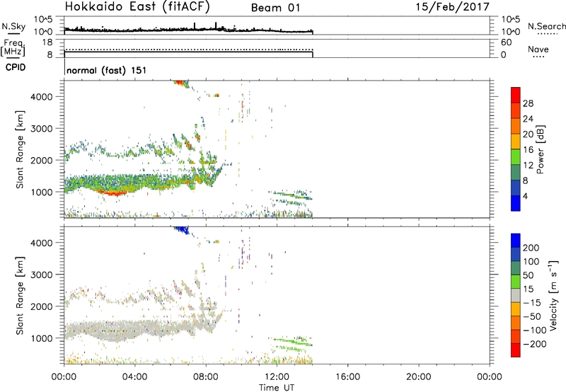Viewport: 566px width, 392px height.
Task: Click the '16' tick on Power colorbar
Action: (x=528, y=150)
